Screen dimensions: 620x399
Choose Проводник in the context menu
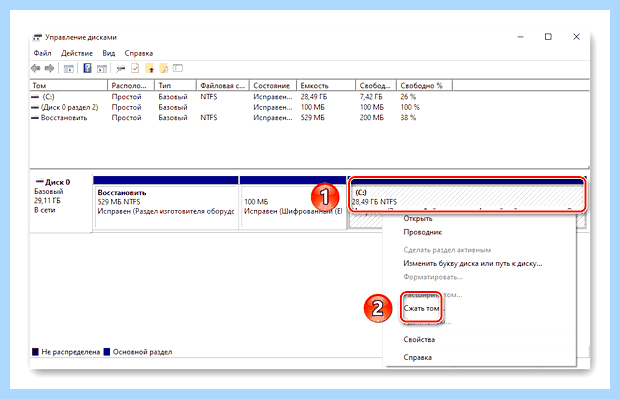pyautogui.click(x=422, y=232)
